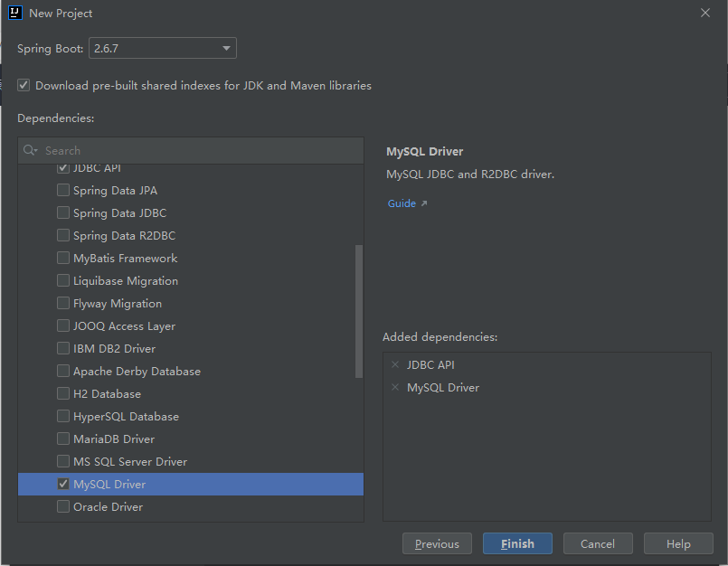Focus the dependencies Search field

191,150
